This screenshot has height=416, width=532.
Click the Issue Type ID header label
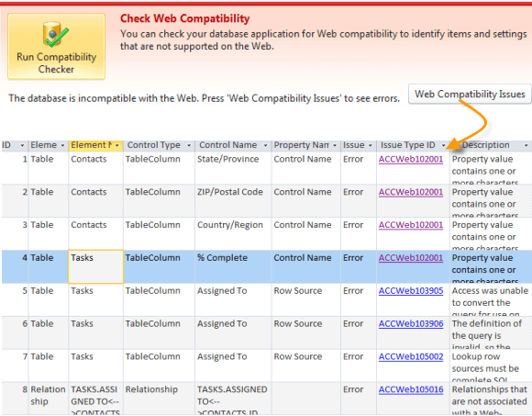tap(407, 145)
